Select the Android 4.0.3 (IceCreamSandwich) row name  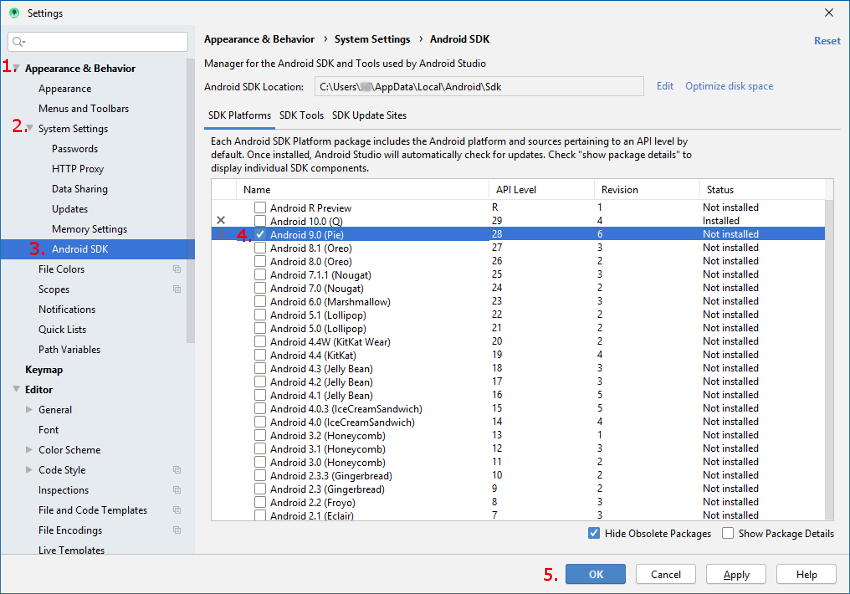(x=346, y=409)
